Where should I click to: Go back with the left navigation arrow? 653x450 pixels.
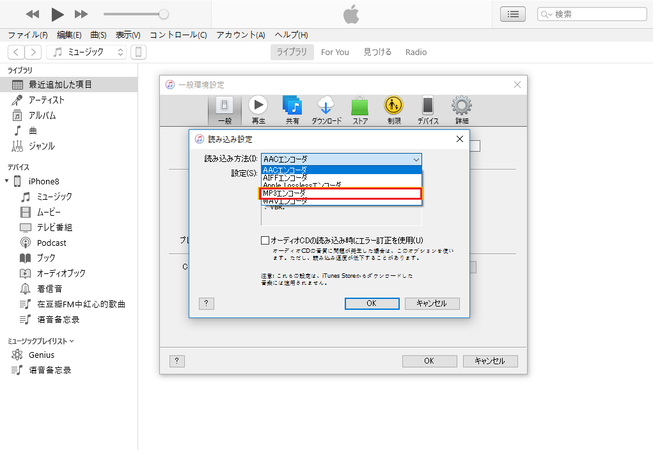16,52
